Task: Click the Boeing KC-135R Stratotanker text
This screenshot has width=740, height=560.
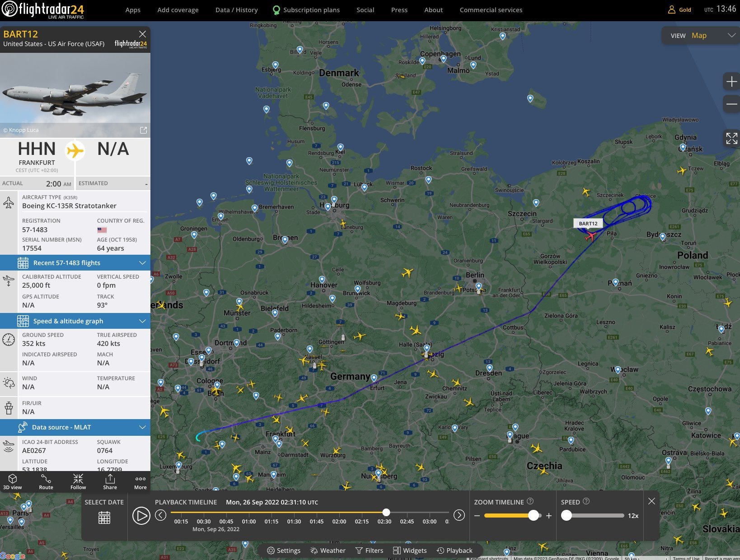Action: tap(69, 205)
